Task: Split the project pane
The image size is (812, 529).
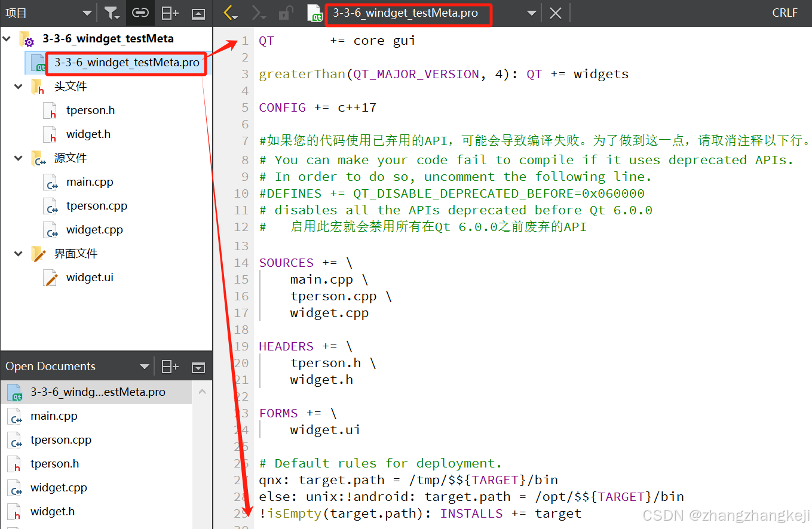Action: (x=170, y=13)
